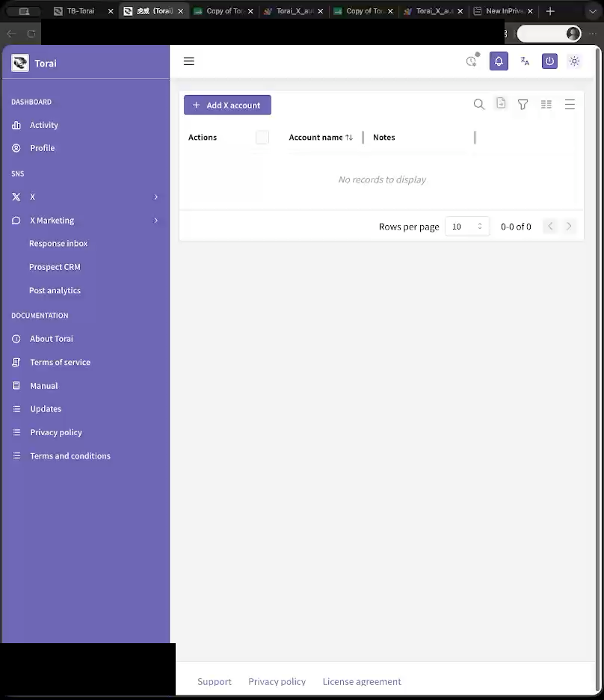Go to previous page arrow
Screen dimensions: 604x700
coord(550,227)
